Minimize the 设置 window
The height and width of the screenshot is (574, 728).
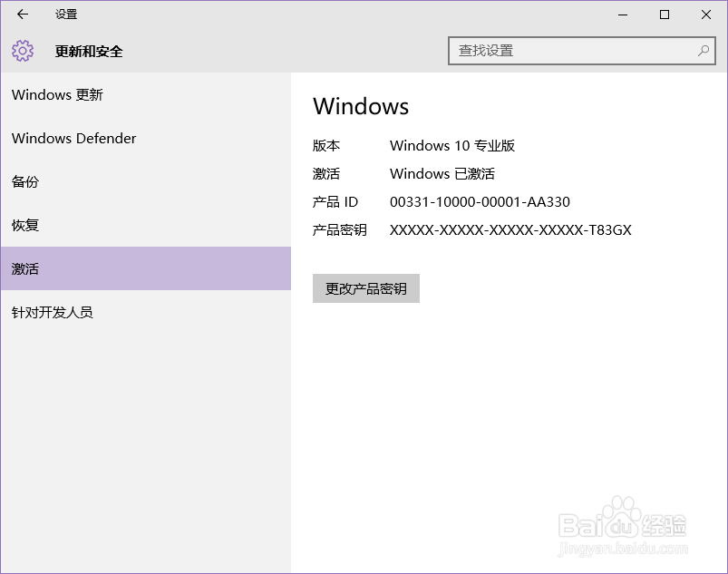pyautogui.click(x=623, y=15)
